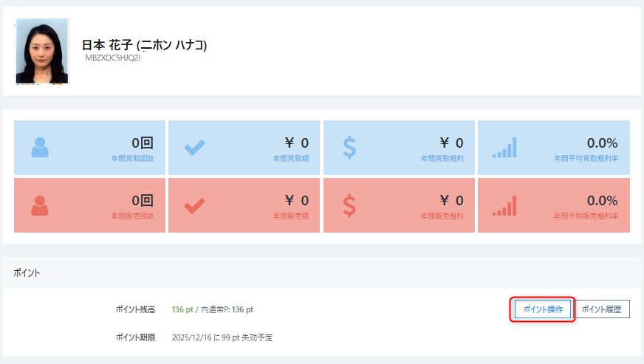Click the member ID MBZXDC5HJQ2I
Image resolution: width=644 pixels, height=364 pixels.
pos(112,58)
